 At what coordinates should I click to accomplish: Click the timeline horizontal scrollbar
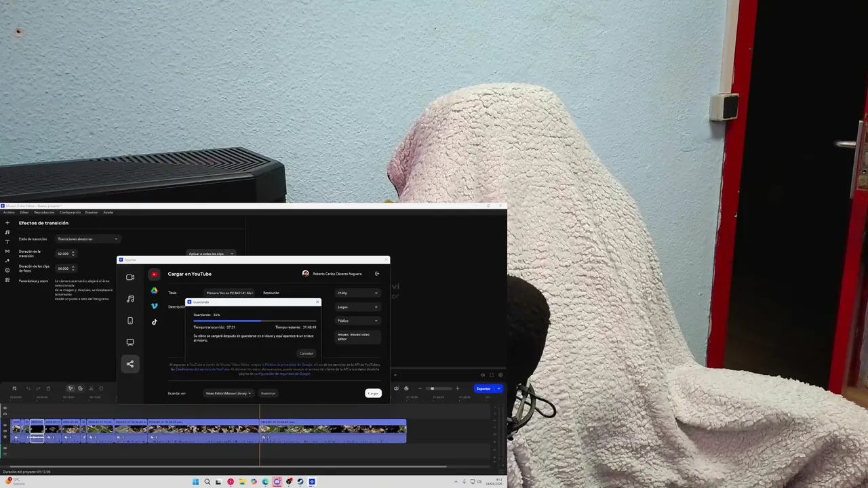coord(228,466)
